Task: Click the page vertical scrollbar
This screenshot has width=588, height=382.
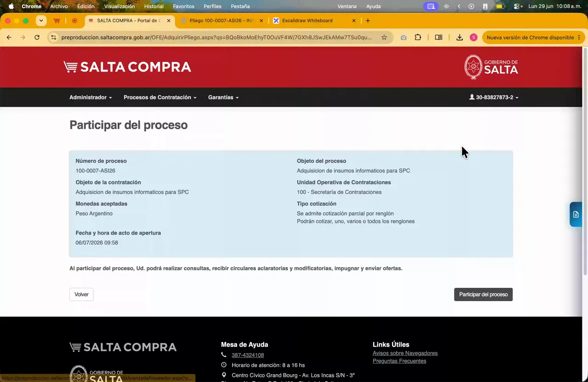Action: pyautogui.click(x=585, y=161)
